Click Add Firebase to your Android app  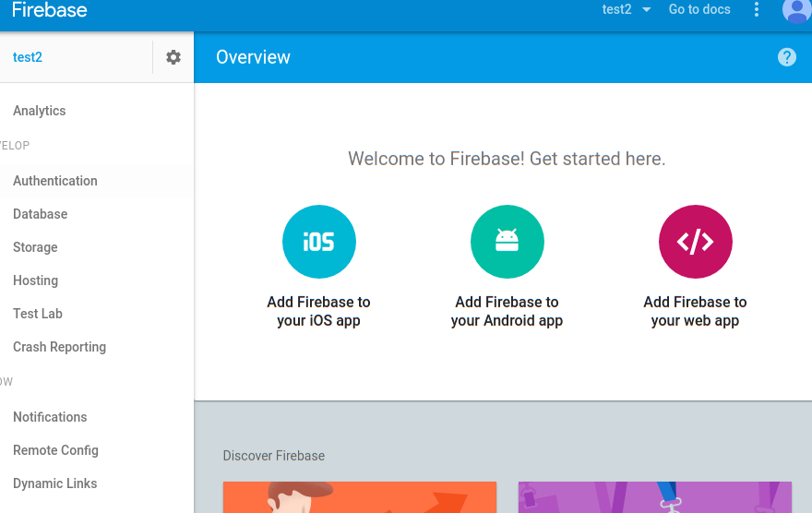click(507, 311)
